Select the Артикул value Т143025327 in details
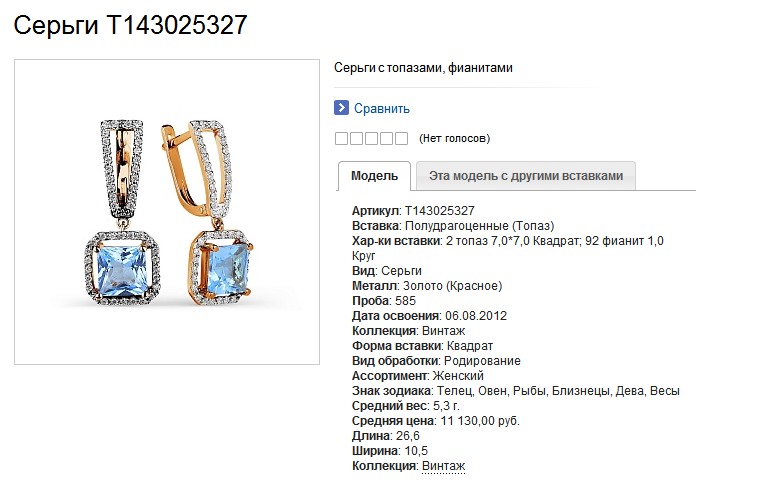The width and height of the screenshot is (757, 494). (439, 211)
